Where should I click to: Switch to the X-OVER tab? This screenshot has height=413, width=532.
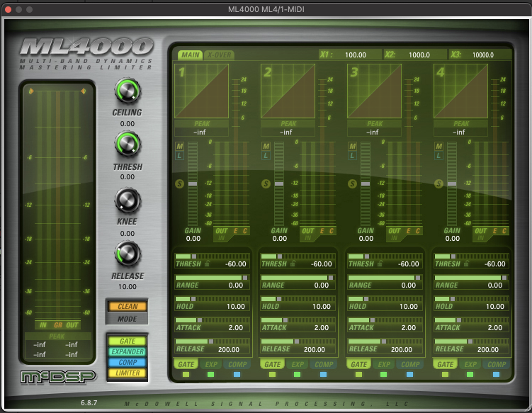[219, 55]
